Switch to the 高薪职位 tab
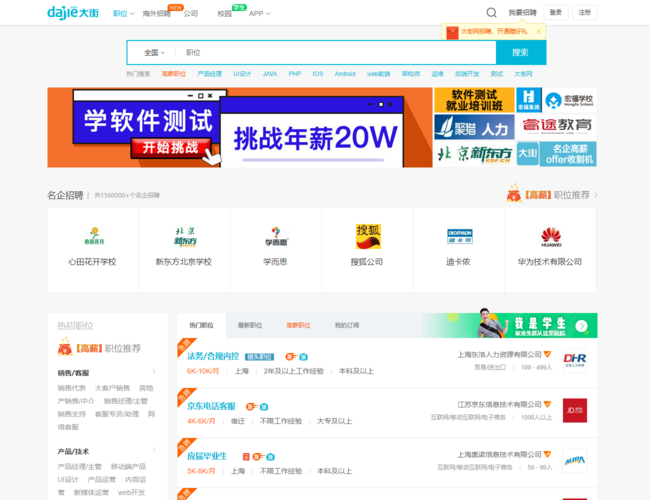Viewport: 650px width, 500px height. [298, 325]
